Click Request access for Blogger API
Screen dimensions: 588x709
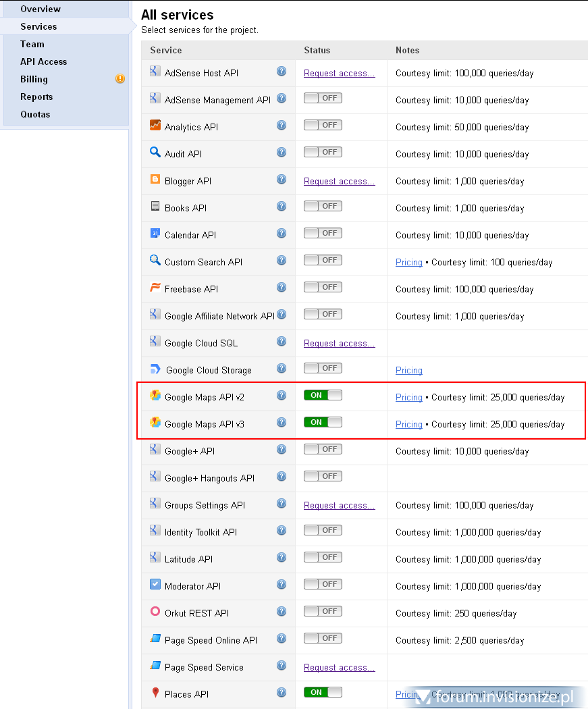pos(339,181)
